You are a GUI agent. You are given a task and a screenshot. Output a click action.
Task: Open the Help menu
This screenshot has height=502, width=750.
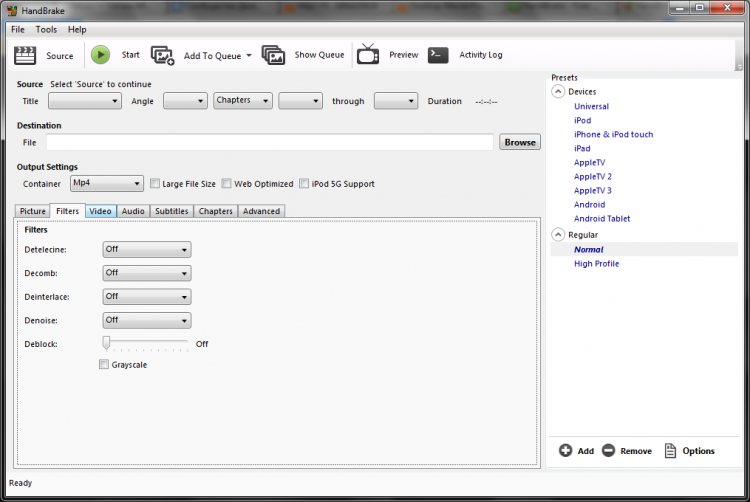pos(77,30)
